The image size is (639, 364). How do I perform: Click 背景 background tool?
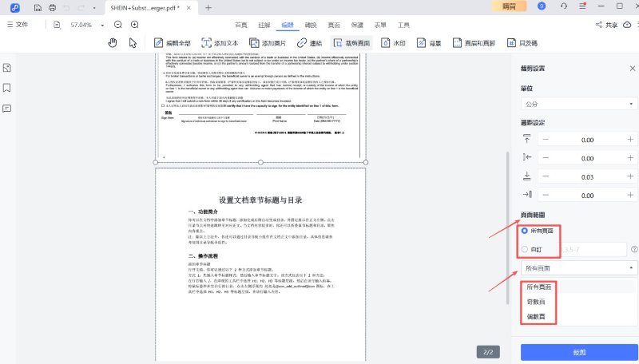pyautogui.click(x=429, y=43)
